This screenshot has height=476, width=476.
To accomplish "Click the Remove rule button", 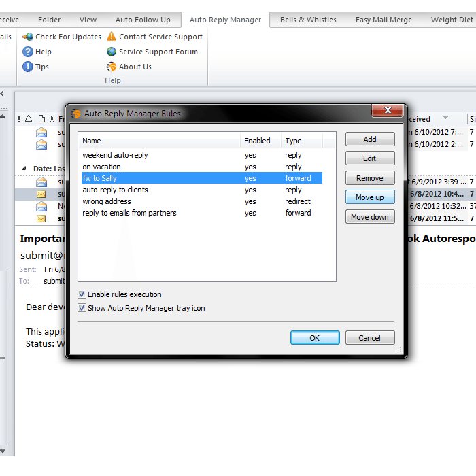I will [370, 178].
